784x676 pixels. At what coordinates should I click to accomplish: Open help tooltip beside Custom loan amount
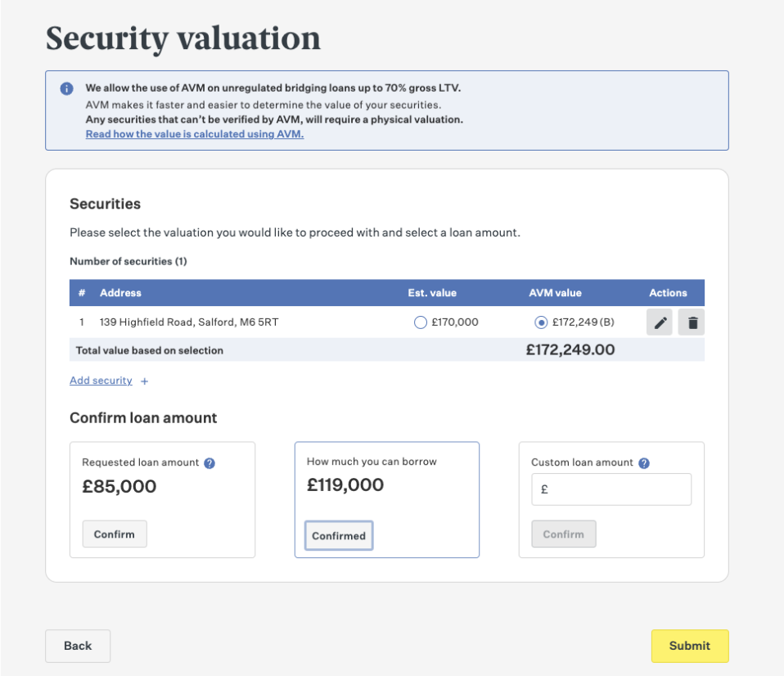pyautogui.click(x=644, y=463)
